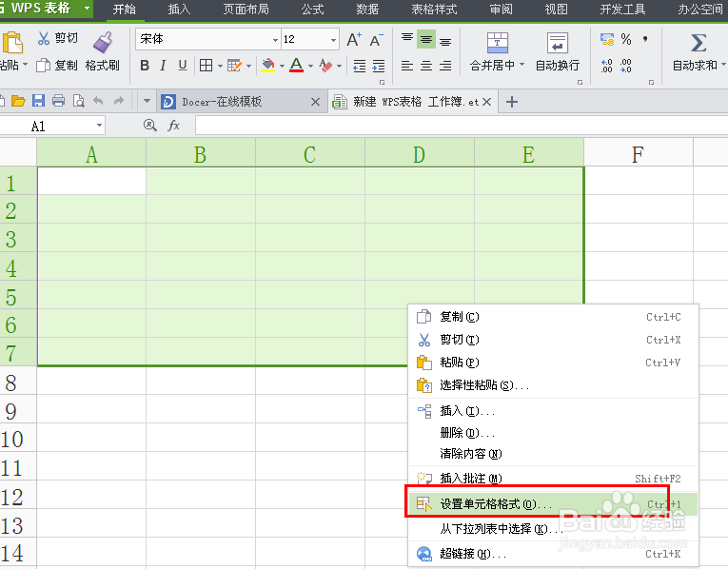This screenshot has height=569, width=728.
Task: Toggle Underline formatting
Action: pos(183,66)
